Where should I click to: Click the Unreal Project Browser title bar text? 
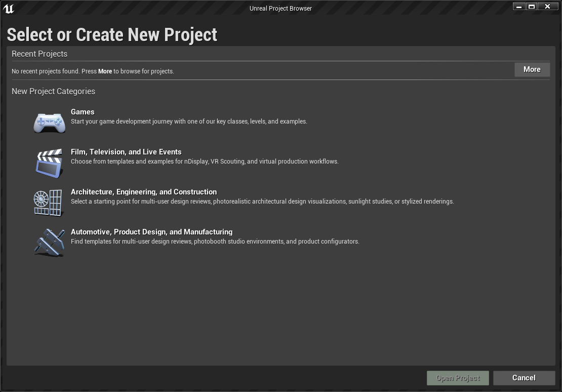coord(280,9)
